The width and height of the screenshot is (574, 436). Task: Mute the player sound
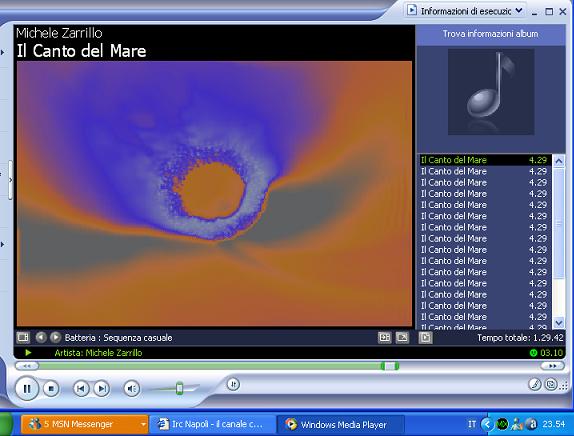[x=132, y=388]
